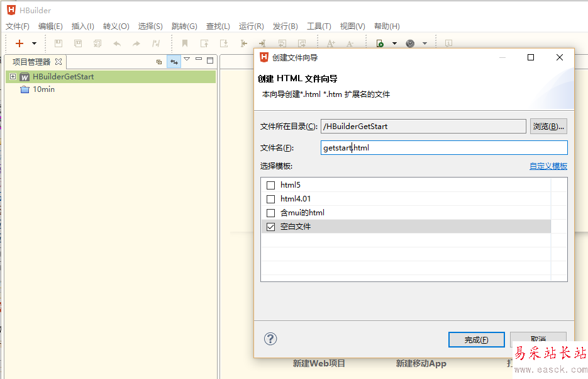Click the Undo arrow icon
Screen dimensions: 588x379
117,44
